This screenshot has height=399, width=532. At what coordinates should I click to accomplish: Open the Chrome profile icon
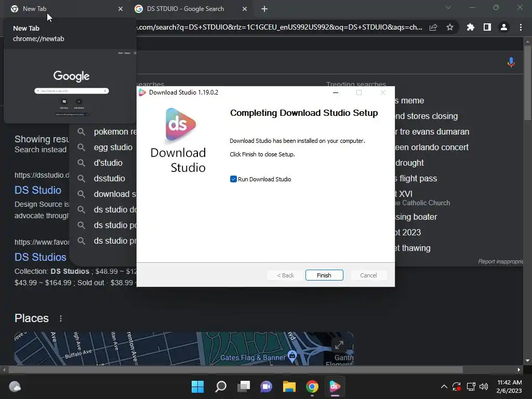pos(504,27)
